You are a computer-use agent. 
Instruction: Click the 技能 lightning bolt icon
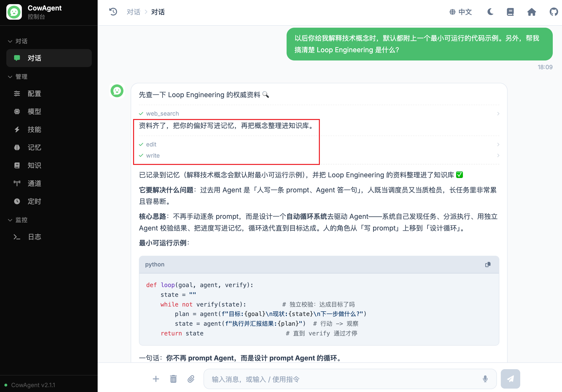pos(17,129)
